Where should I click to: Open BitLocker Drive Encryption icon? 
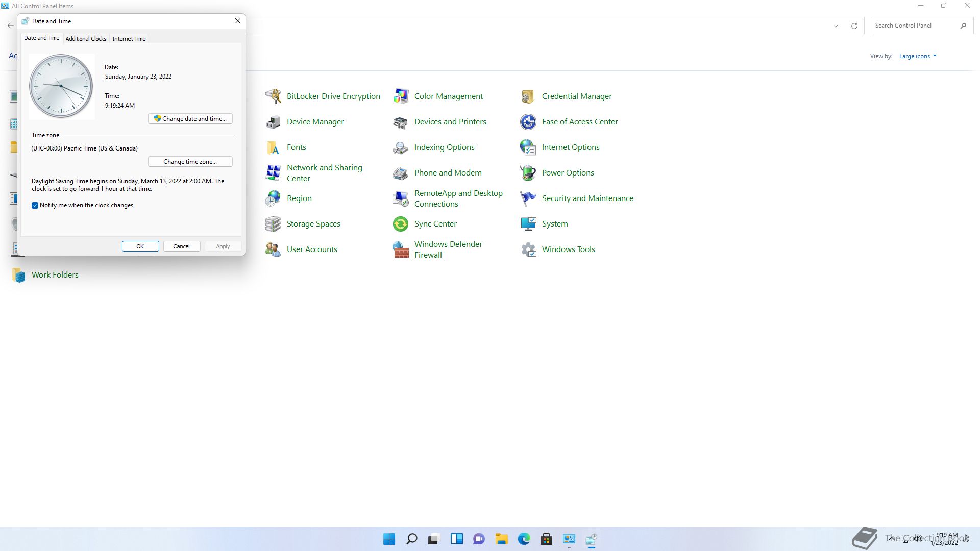[x=273, y=96]
